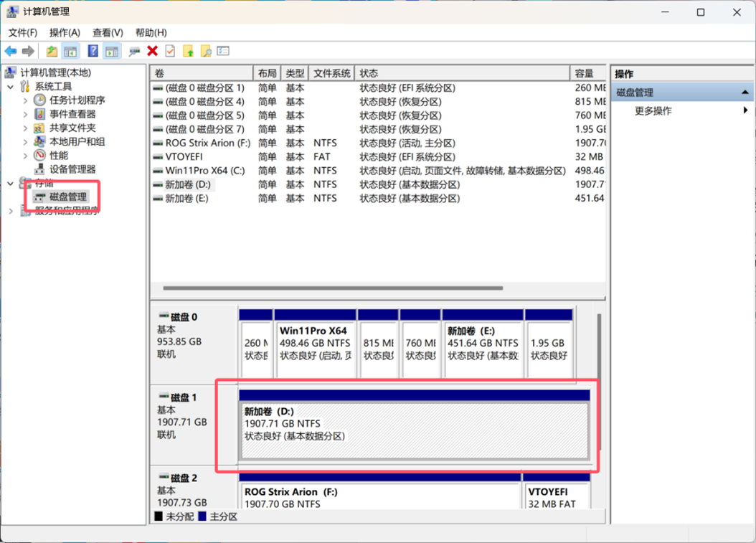
Task: Collapse the 系统工具 tree node
Action: click(x=10, y=87)
